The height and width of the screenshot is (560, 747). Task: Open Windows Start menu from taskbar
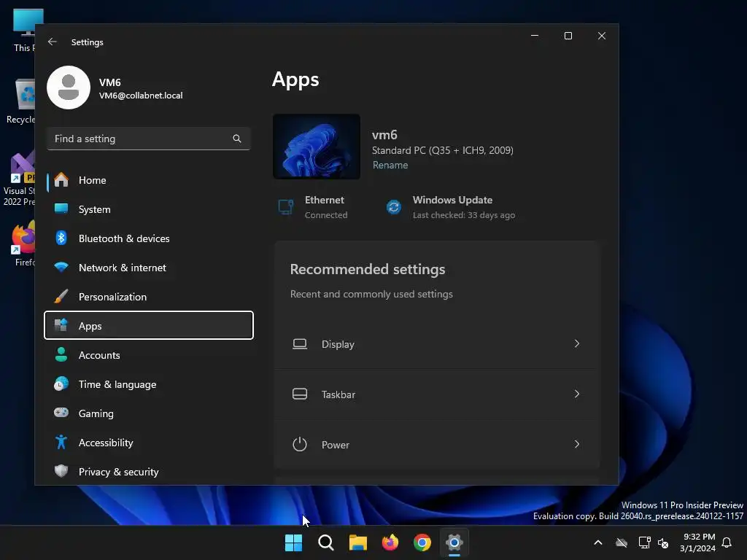coord(293,542)
